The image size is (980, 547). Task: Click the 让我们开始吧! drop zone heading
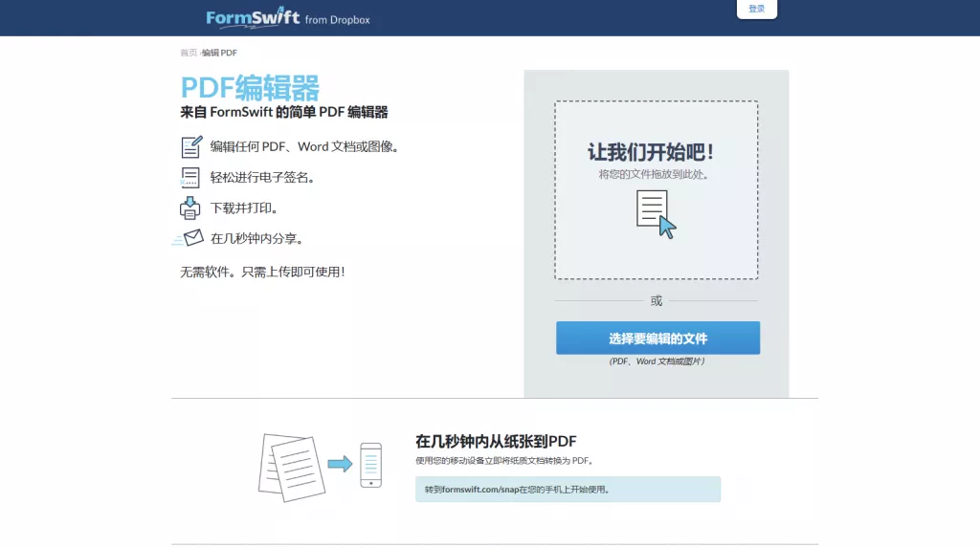coord(651,152)
